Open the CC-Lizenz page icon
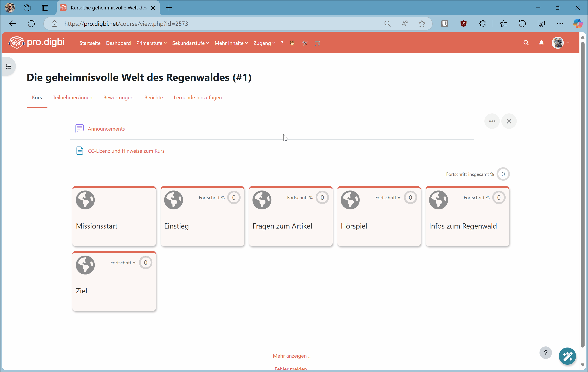Image resolution: width=588 pixels, height=372 pixels. (80, 151)
